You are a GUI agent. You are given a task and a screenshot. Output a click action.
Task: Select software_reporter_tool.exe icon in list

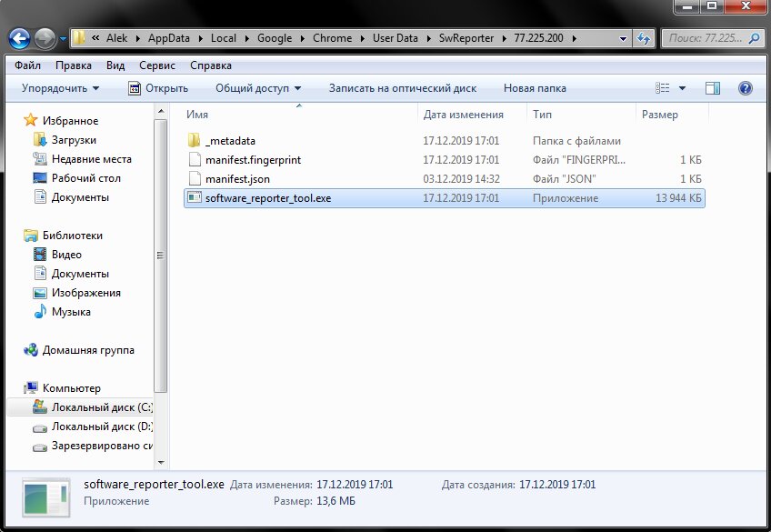[x=195, y=197]
